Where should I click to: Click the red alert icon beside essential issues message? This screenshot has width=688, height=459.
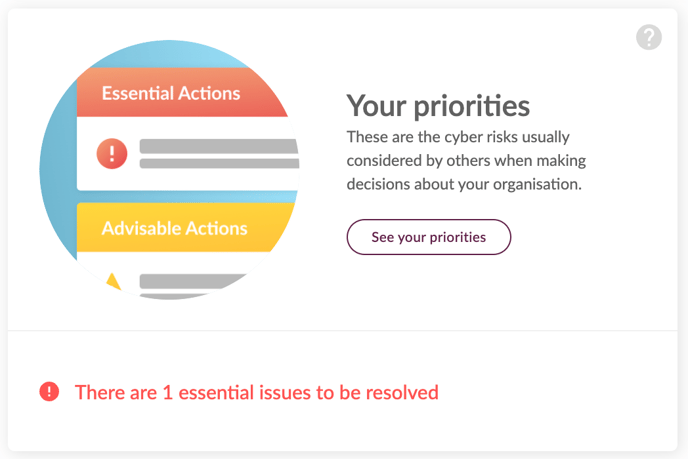49,392
